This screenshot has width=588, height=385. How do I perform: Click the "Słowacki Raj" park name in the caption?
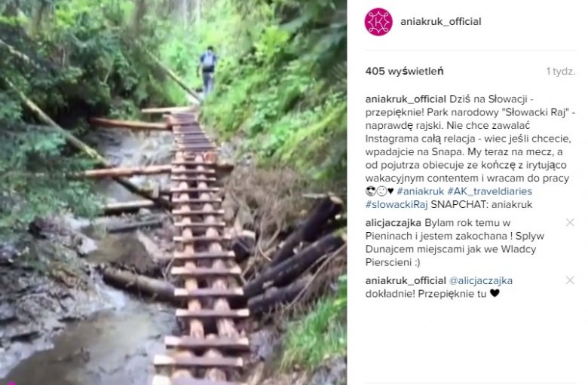point(534,112)
